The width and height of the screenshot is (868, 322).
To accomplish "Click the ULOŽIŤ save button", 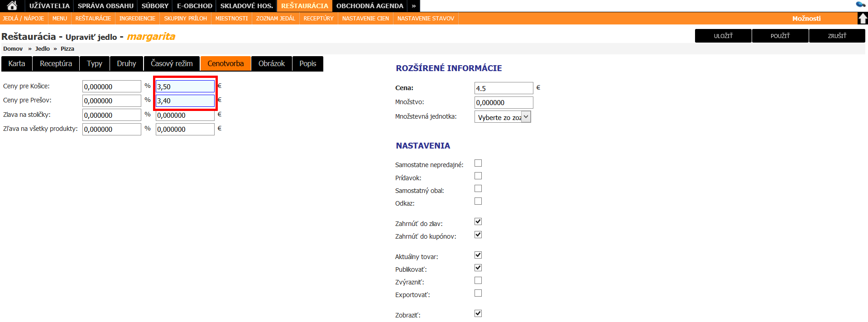I will tap(723, 36).
